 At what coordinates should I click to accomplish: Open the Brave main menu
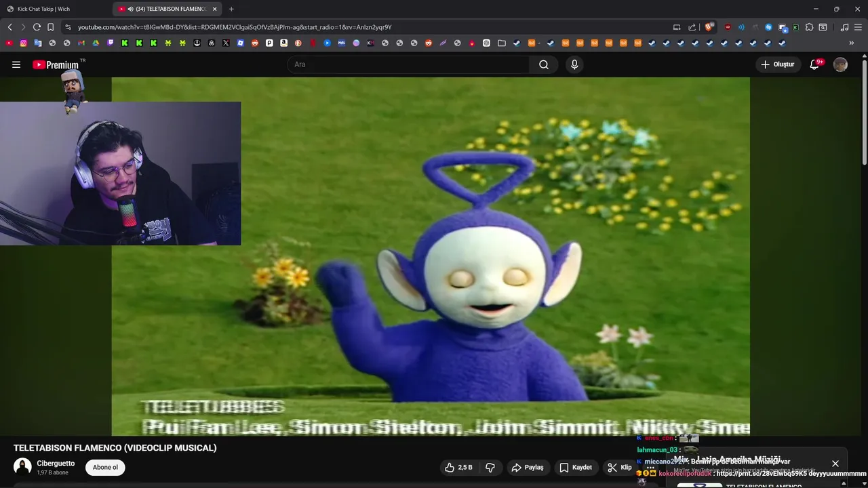(858, 27)
